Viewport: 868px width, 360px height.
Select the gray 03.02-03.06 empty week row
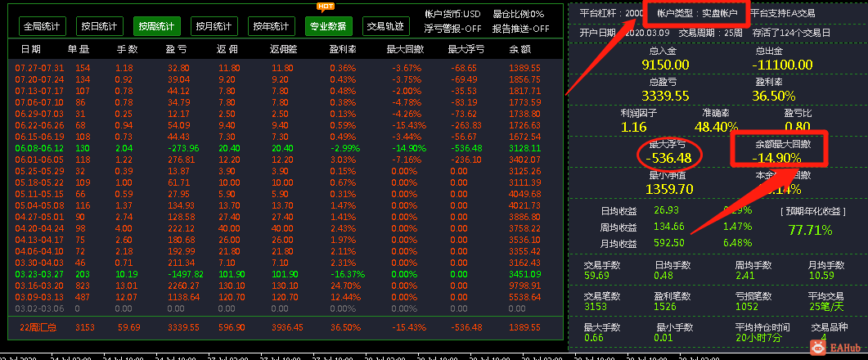[x=286, y=308]
